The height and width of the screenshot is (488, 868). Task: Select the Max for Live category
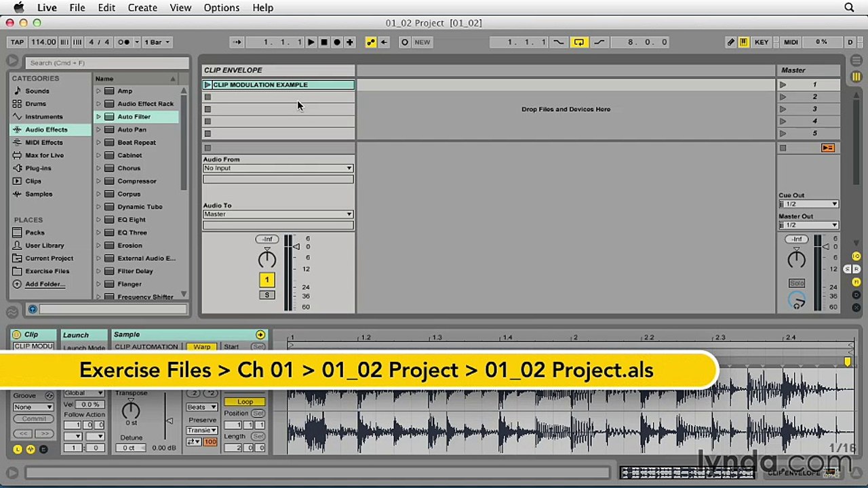click(x=45, y=155)
